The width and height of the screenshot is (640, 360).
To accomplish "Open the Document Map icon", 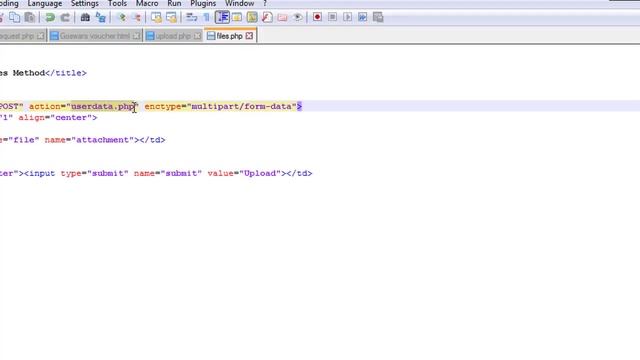I will [x=252, y=17].
